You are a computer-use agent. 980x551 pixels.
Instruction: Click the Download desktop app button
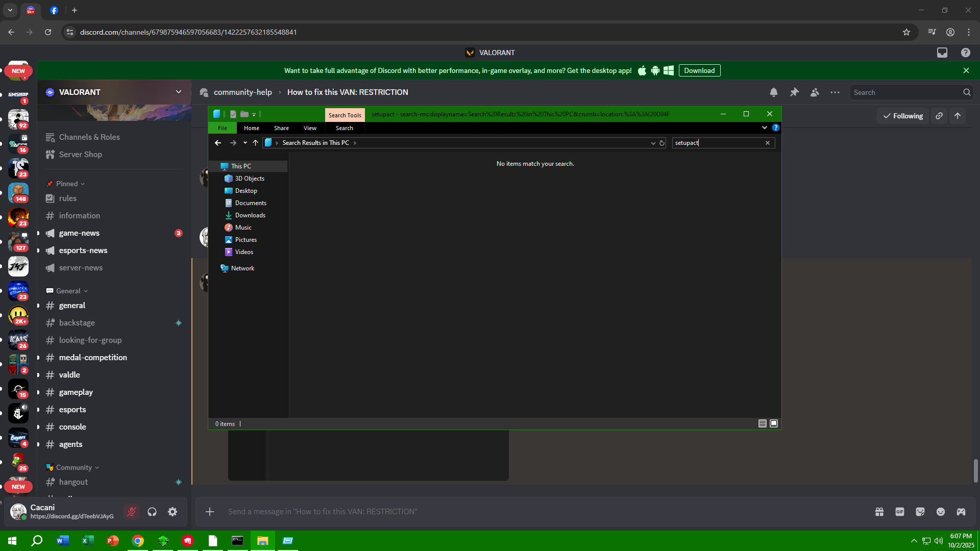click(x=699, y=70)
